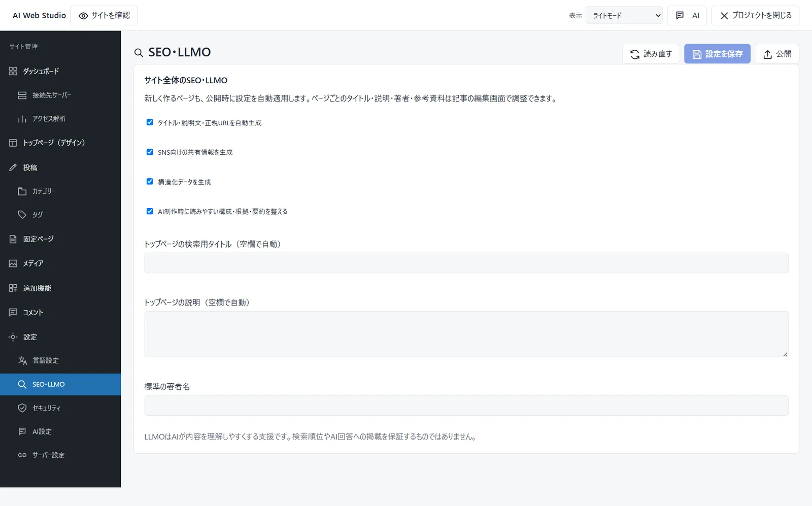The height and width of the screenshot is (506, 812).
Task: Click the floppy disk icon in 設定を保存
Action: 697,54
